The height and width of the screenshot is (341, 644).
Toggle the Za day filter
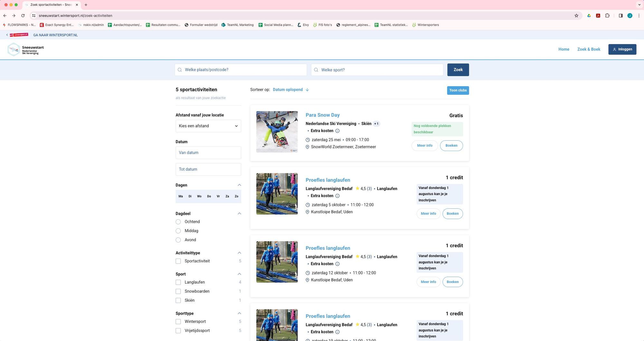click(227, 196)
